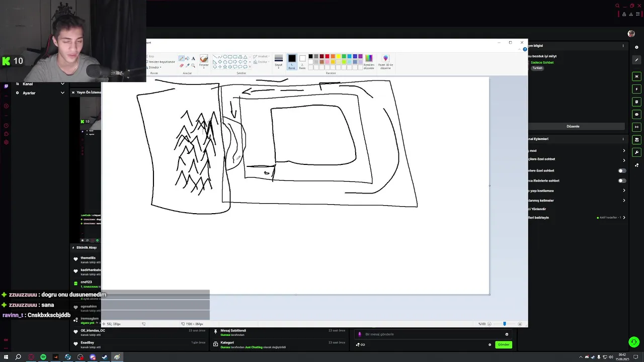Viewport: 644px width, 362px height.
Task: Open the Paint help question mark icon
Action: (525, 49)
